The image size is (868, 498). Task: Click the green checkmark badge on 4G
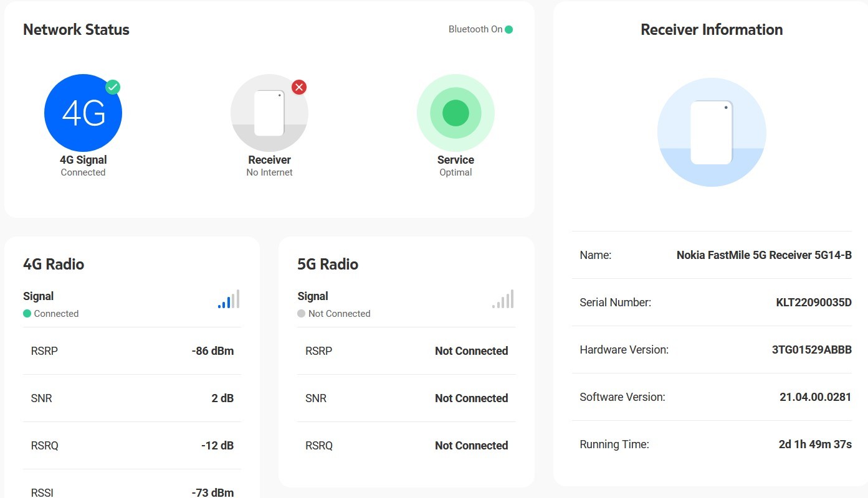click(x=113, y=87)
